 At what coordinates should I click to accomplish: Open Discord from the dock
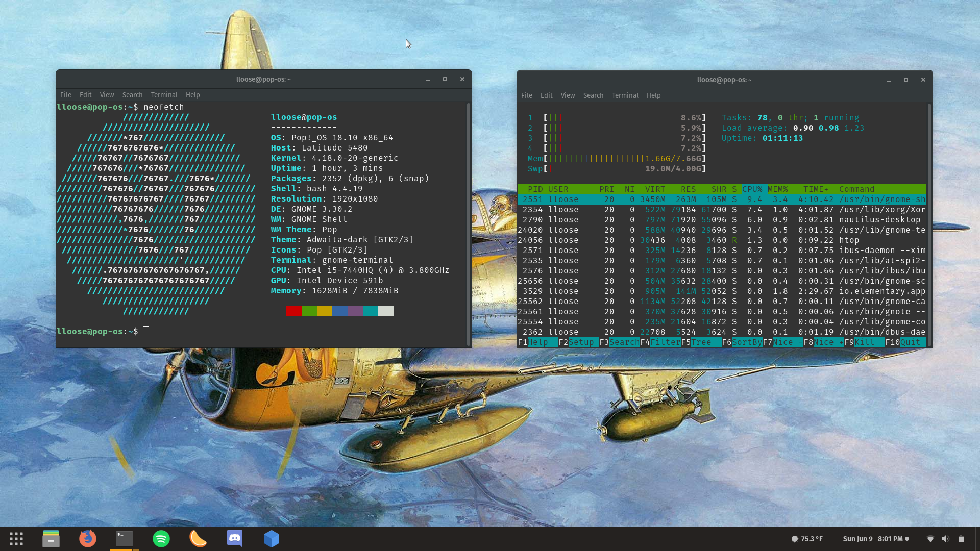pyautogui.click(x=235, y=539)
